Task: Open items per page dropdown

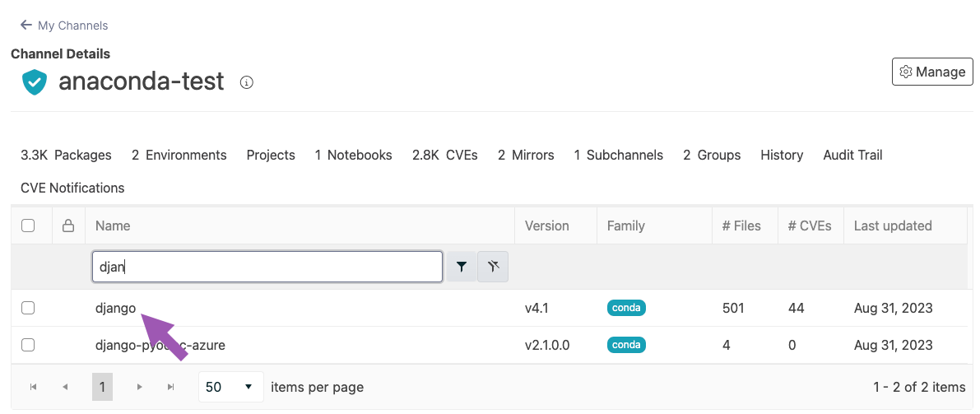Action: [x=230, y=387]
